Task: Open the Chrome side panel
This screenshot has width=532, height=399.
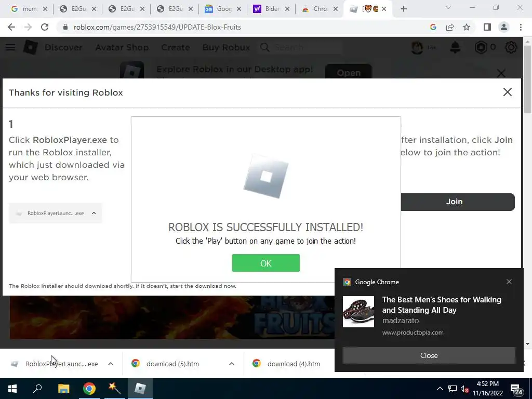Action: click(x=487, y=27)
